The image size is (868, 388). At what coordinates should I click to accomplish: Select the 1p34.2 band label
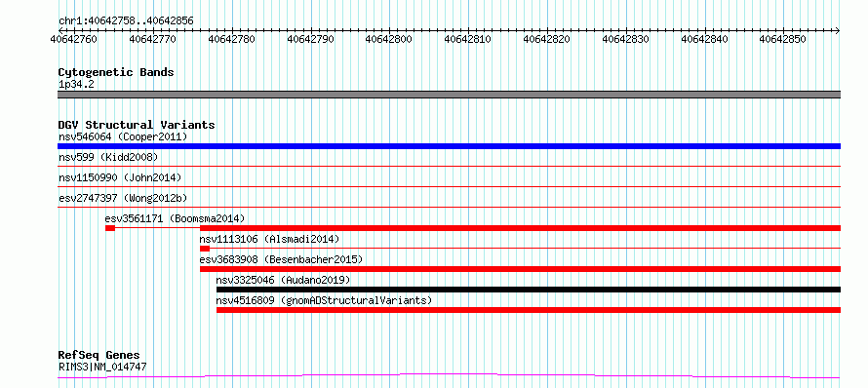pos(72,85)
